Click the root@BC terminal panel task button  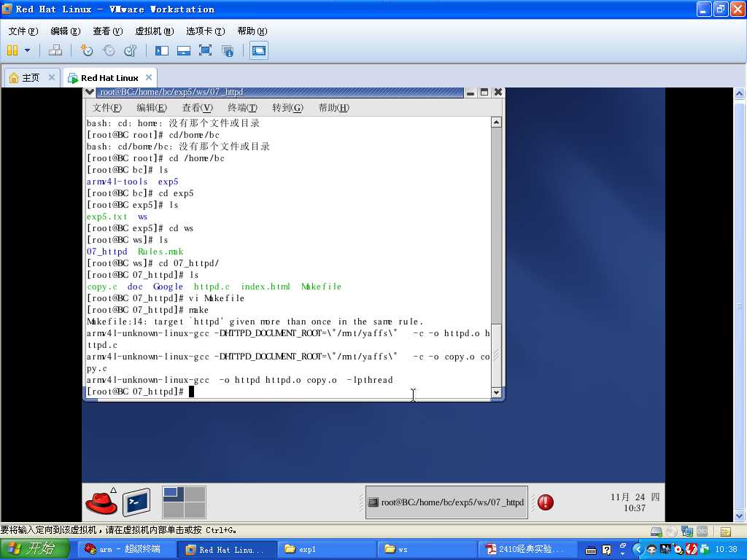pos(446,502)
